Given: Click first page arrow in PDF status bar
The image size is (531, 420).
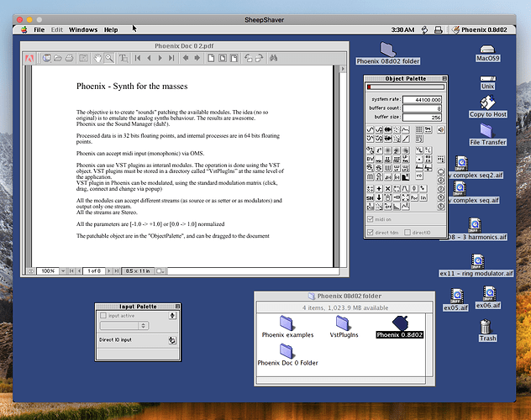Looking at the screenshot, I should pos(71,271).
